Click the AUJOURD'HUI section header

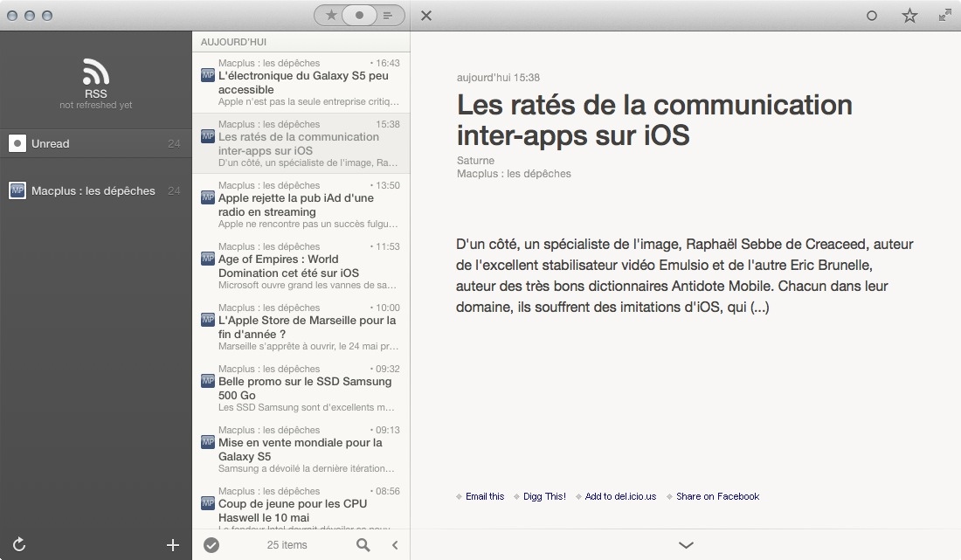[233, 42]
